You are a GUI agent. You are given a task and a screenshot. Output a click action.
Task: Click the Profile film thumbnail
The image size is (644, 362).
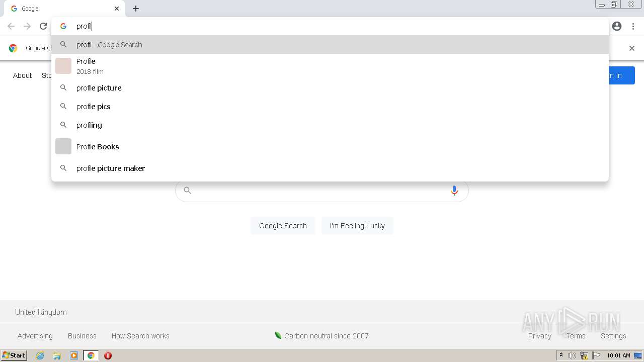coord(63,66)
